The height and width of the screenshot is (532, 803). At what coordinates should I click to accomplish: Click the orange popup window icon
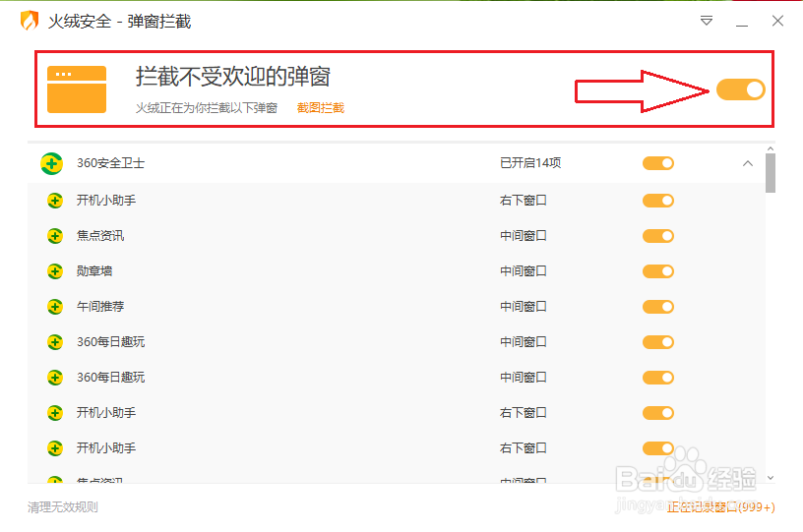click(77, 89)
